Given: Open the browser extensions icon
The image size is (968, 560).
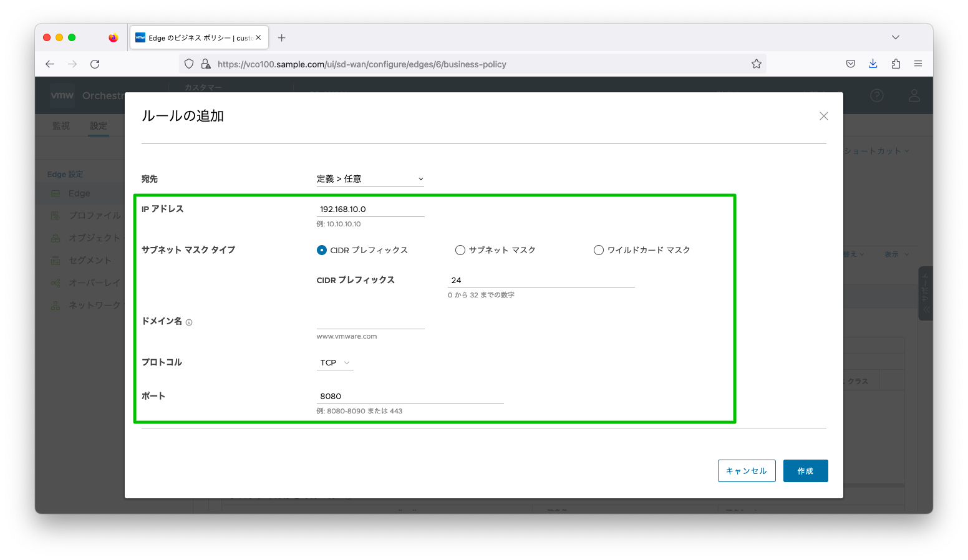Looking at the screenshot, I should click(x=896, y=64).
